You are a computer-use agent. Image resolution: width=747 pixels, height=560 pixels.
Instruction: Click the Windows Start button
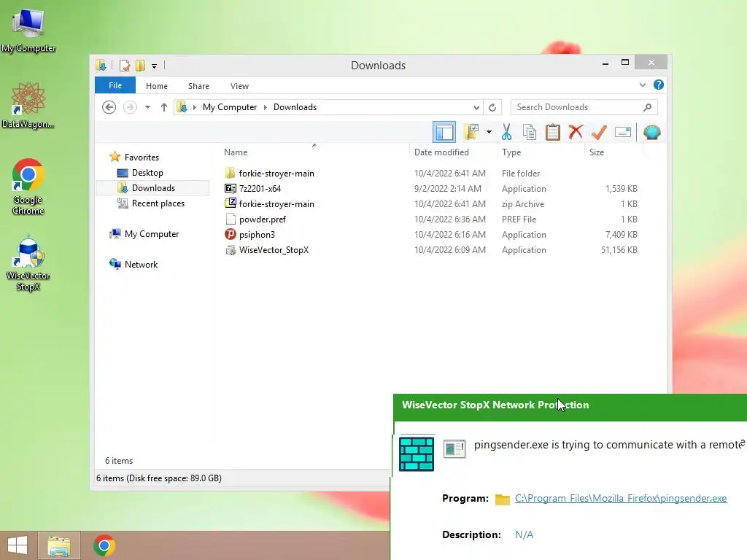[18, 545]
